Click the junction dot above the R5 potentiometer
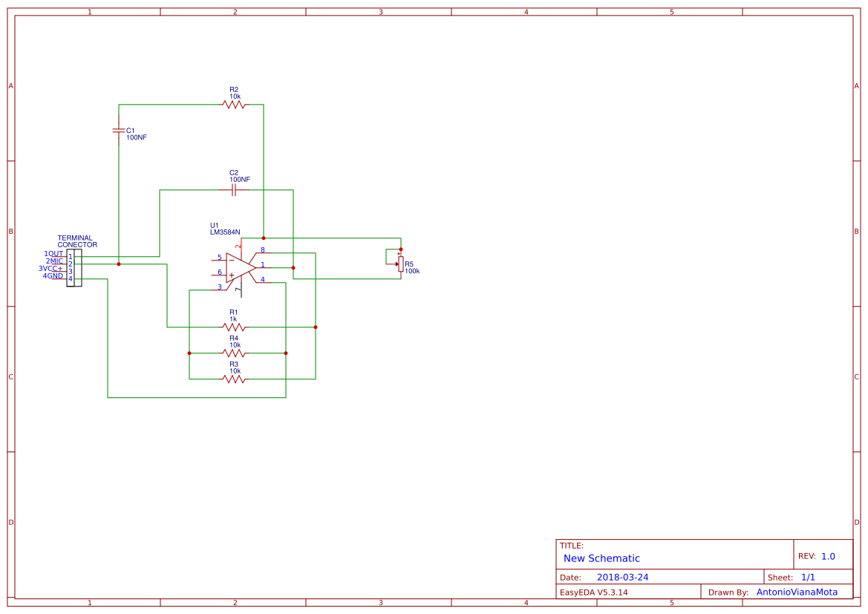This screenshot has width=868, height=614. pos(401,249)
